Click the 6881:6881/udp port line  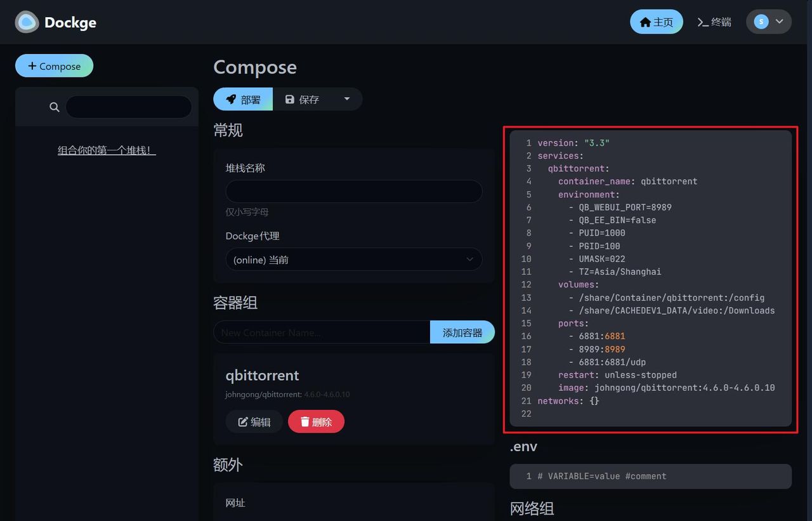click(x=612, y=362)
